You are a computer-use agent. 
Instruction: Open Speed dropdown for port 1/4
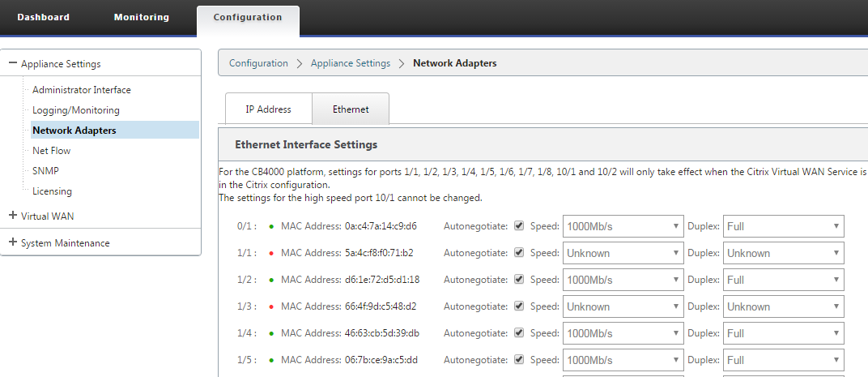(x=623, y=333)
